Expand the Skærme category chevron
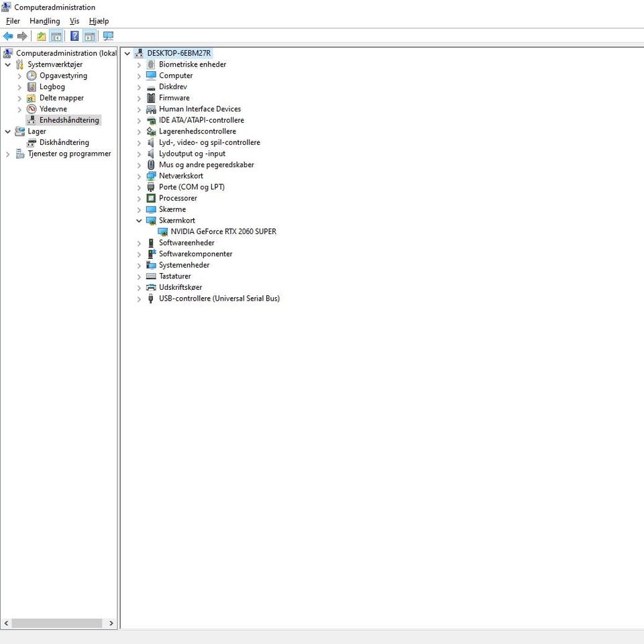The height and width of the screenshot is (644, 644). [x=139, y=210]
